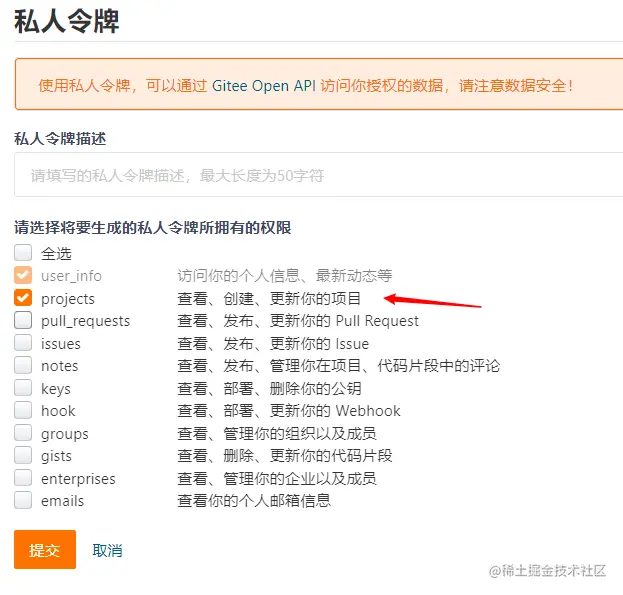Uncheck the projects permission checkbox
623x595 pixels.
pos(23,298)
